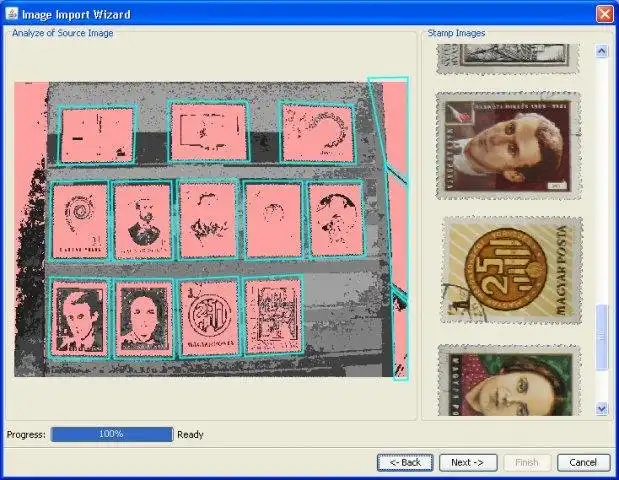Click the bearded man stamp region
Image resolution: width=619 pixels, height=480 pixels.
[143, 221]
